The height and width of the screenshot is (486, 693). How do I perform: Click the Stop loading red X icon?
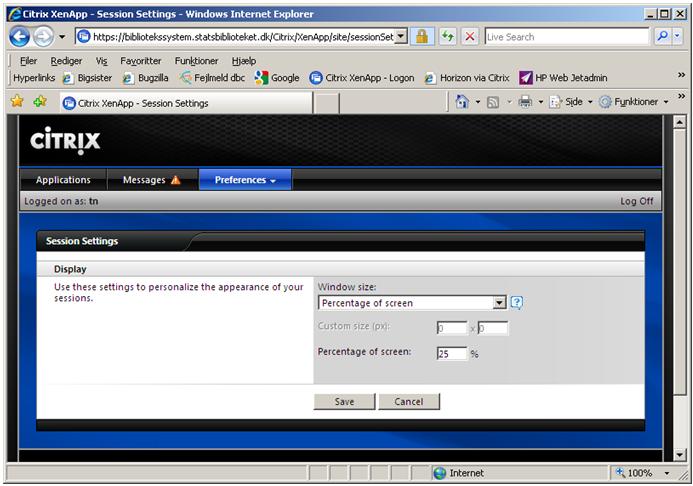(469, 36)
